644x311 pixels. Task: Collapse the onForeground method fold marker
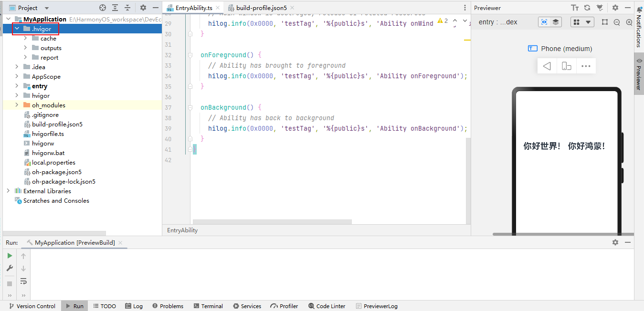(x=190, y=55)
